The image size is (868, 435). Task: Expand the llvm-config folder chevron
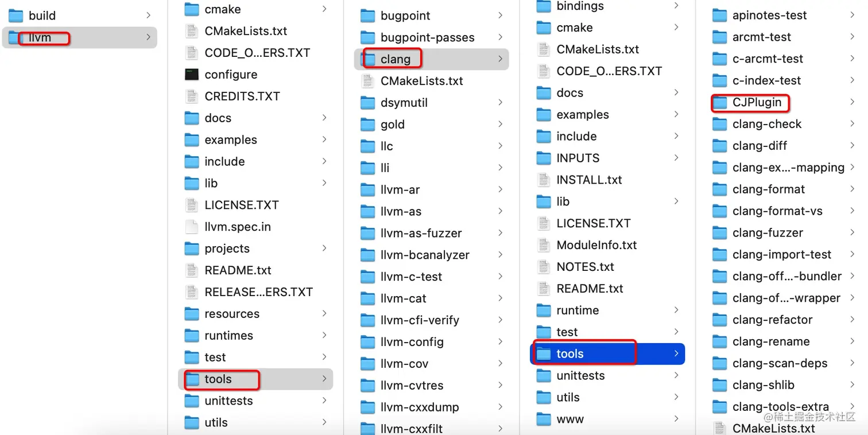tap(501, 342)
